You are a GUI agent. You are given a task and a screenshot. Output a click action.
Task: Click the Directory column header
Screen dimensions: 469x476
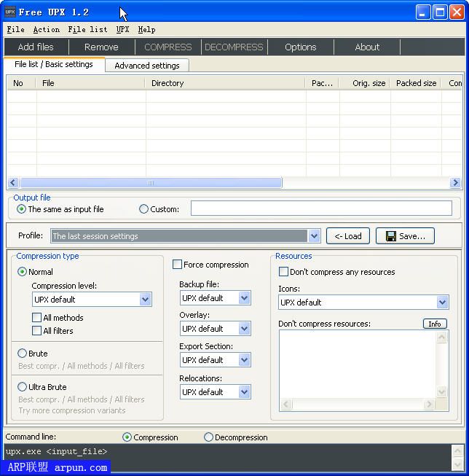click(x=225, y=83)
